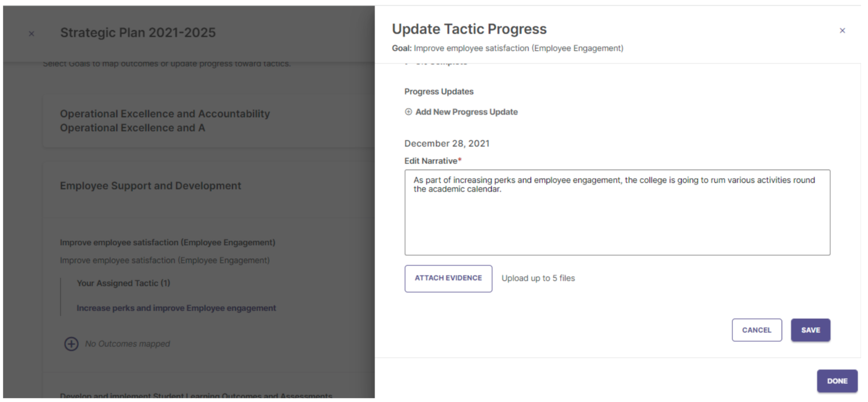Select bold Improve employee satisfaction goal heading
This screenshot has height=402, width=868.
point(167,242)
